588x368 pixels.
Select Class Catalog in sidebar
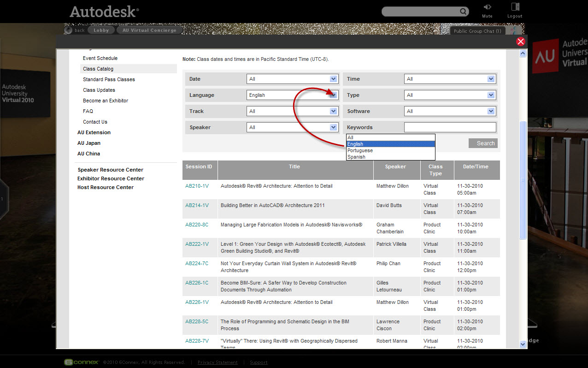coord(128,69)
